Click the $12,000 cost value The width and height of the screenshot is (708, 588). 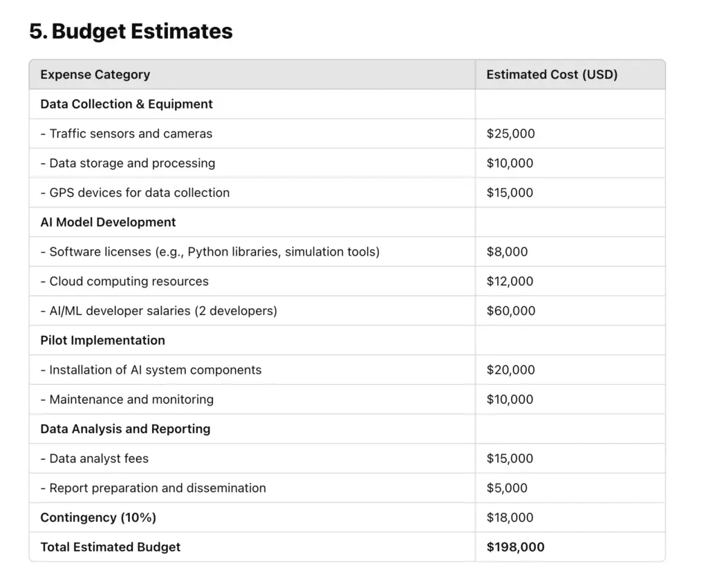(510, 281)
